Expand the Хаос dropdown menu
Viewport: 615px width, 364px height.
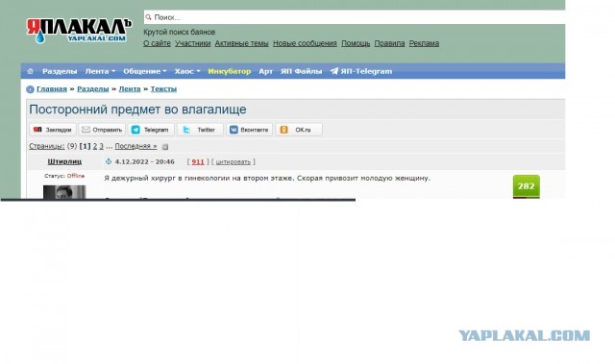[x=187, y=71]
